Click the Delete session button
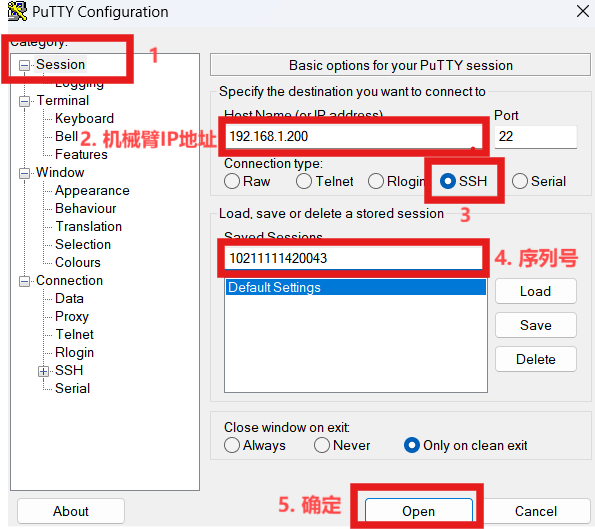The width and height of the screenshot is (595, 529). point(535,359)
